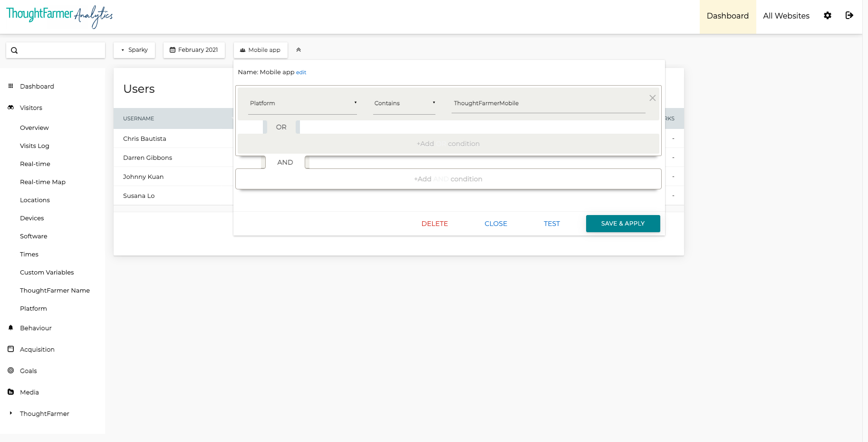
Task: Click the DELETE button
Action: (x=434, y=224)
